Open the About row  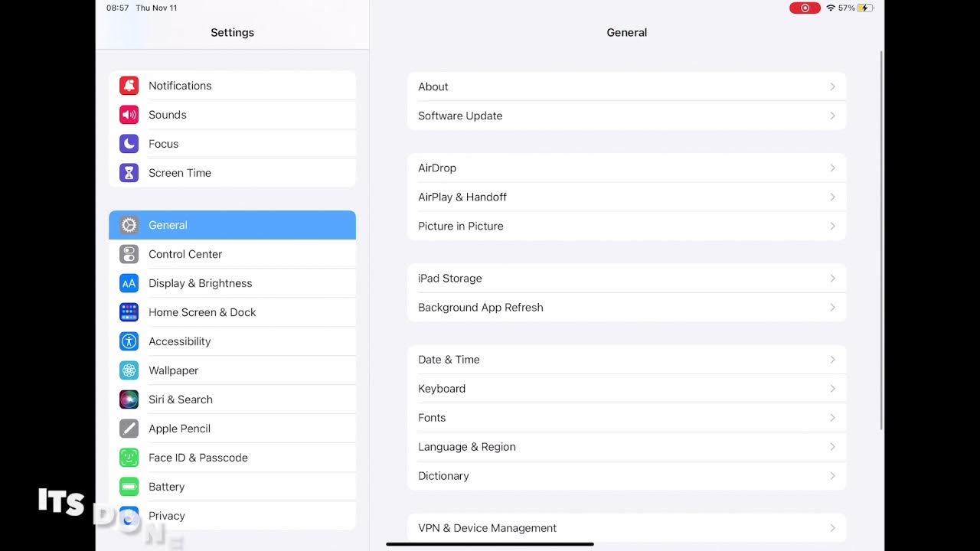626,86
